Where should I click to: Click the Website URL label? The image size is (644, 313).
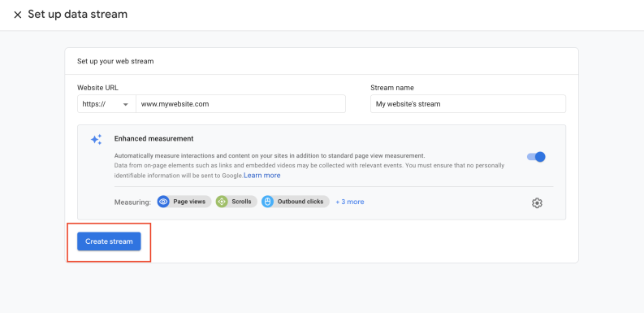pyautogui.click(x=97, y=88)
